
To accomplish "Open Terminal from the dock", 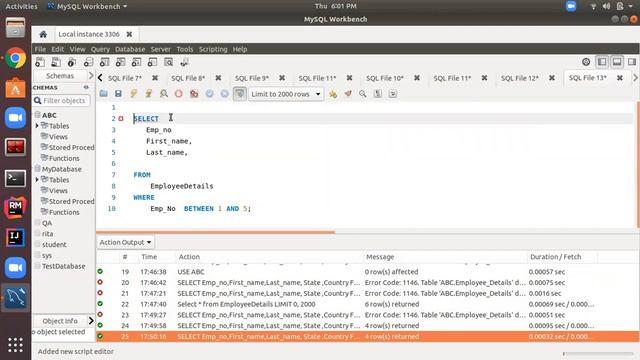I will [x=16, y=178].
